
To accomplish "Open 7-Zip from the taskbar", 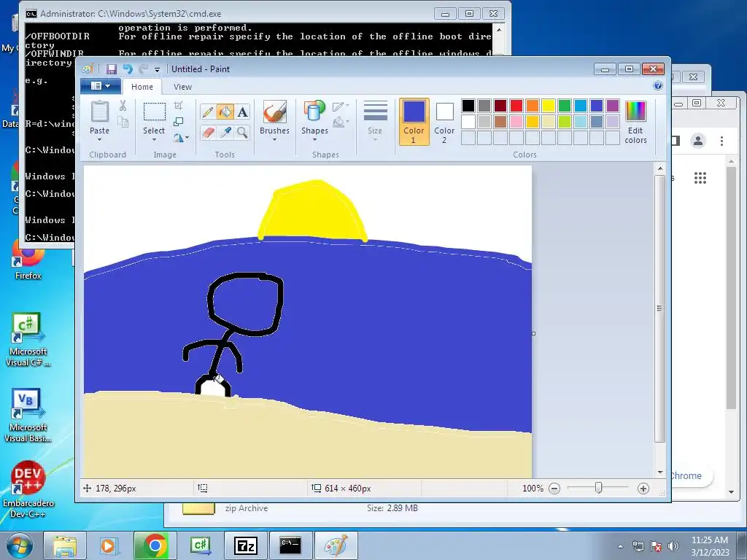I will click(x=246, y=545).
